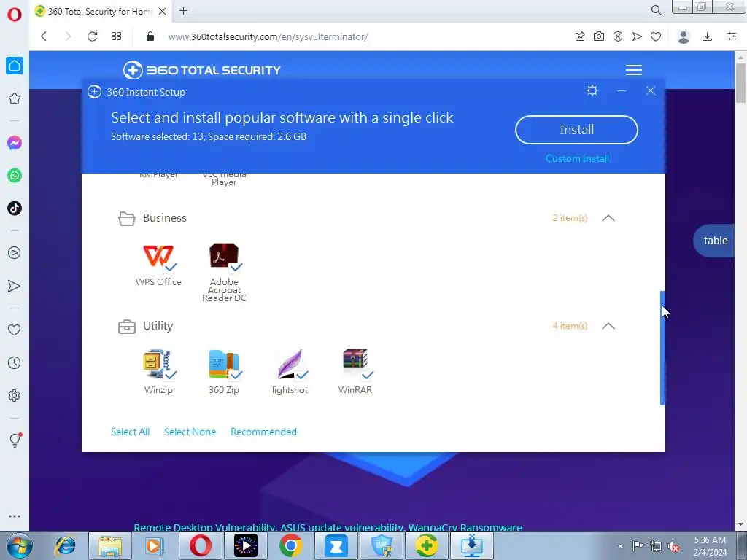The height and width of the screenshot is (560, 747).
Task: Open Opera sidebar flow arrow icon
Action: pyautogui.click(x=15, y=286)
